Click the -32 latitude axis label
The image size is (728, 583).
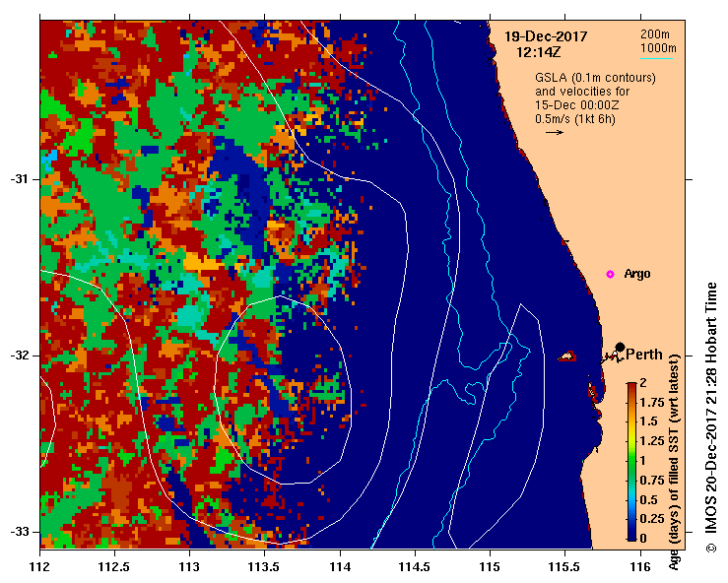[x=19, y=356]
